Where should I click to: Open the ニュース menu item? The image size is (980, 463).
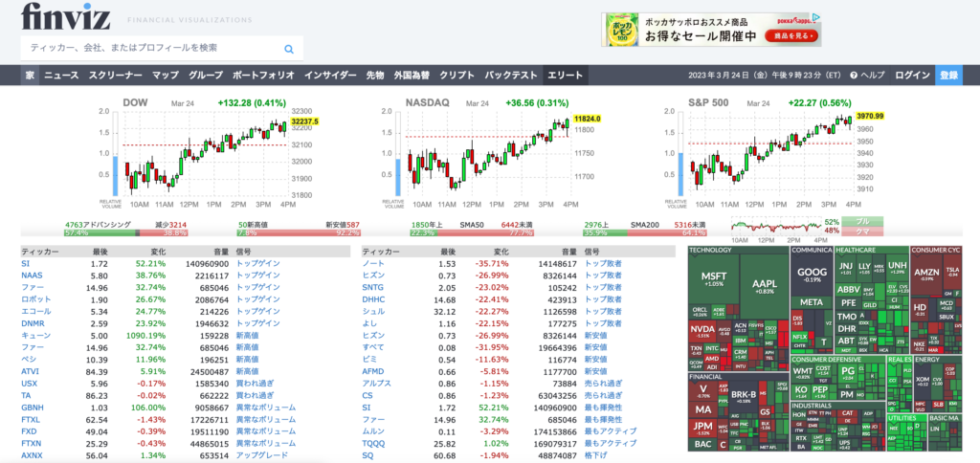61,75
